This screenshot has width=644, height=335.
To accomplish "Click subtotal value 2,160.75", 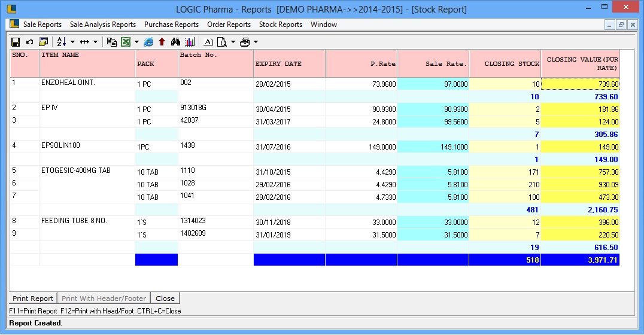I will coord(603,210).
